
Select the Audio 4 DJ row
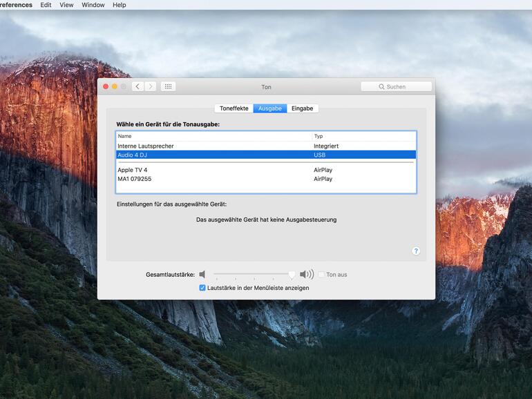[266, 155]
